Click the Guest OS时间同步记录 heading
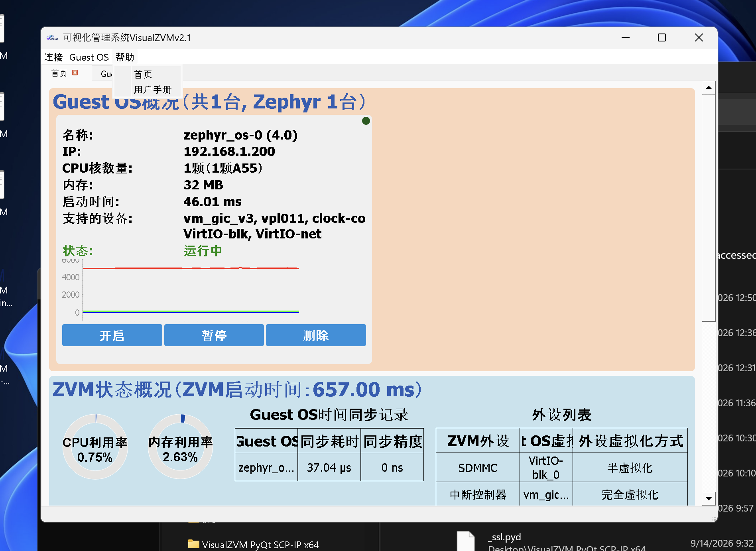The width and height of the screenshot is (756, 551). coord(329,415)
